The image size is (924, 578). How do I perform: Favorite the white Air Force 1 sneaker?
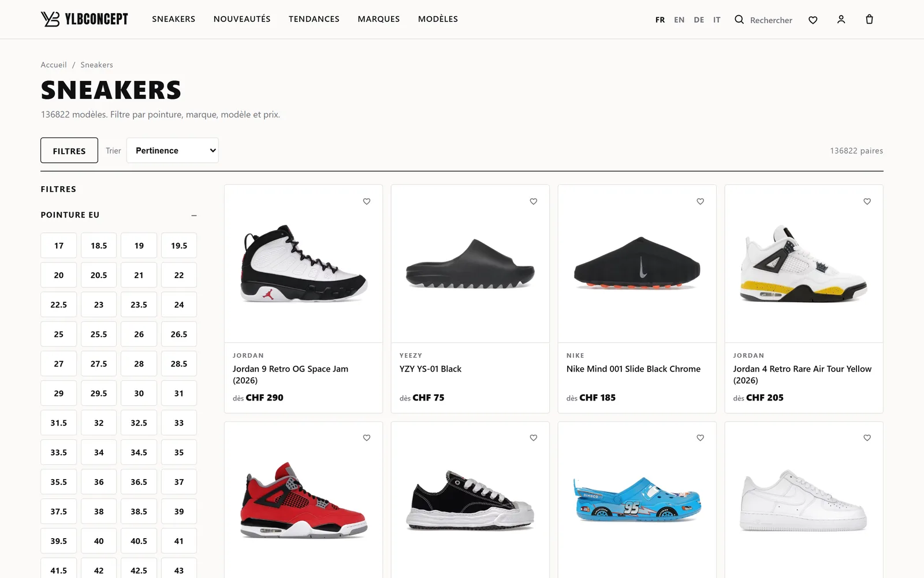coord(867,438)
